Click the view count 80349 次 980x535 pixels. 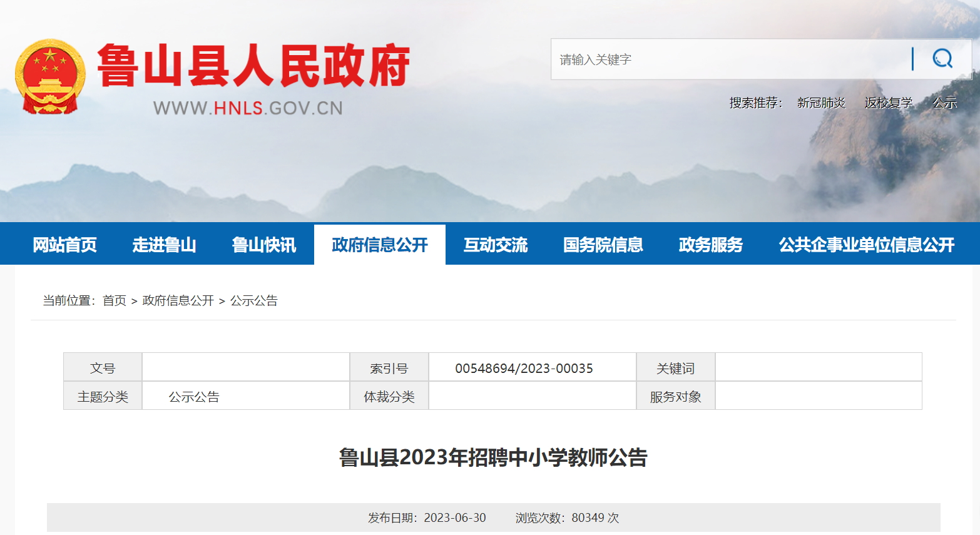pos(595,517)
